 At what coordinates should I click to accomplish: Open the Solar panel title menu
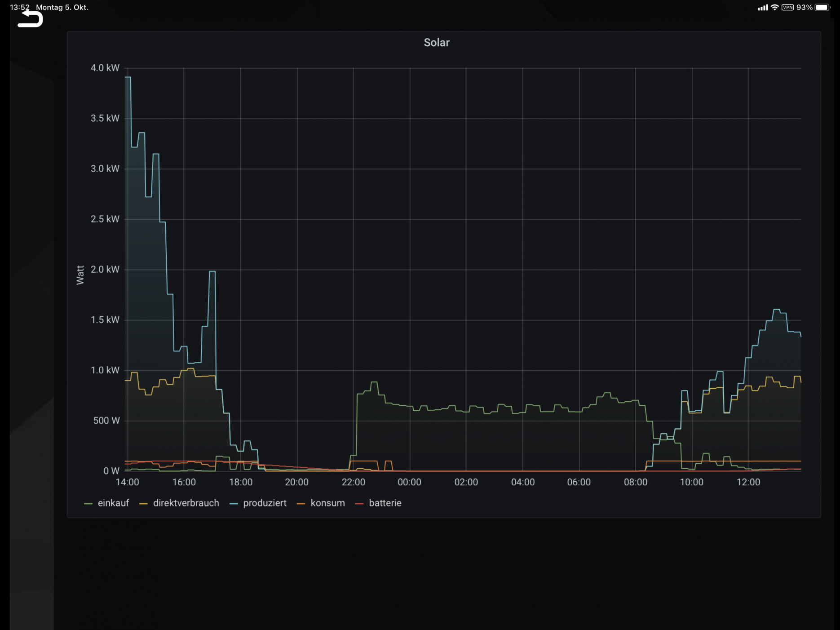pyautogui.click(x=436, y=43)
